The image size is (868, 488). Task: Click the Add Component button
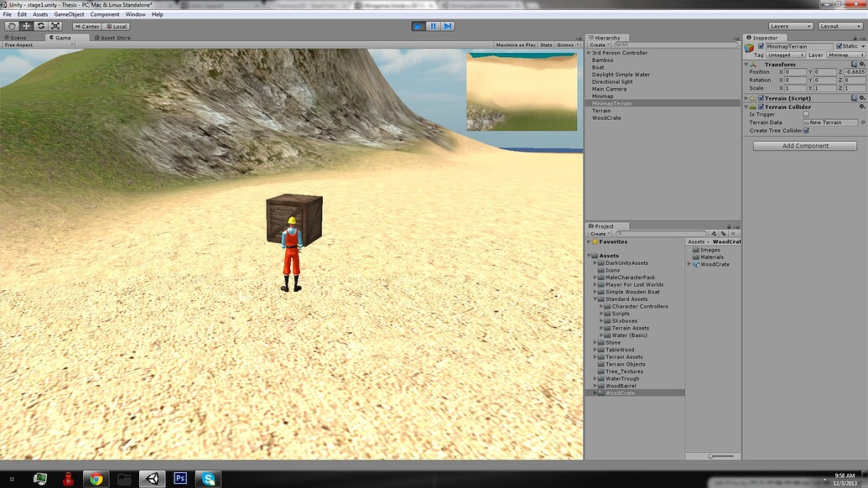(804, 145)
